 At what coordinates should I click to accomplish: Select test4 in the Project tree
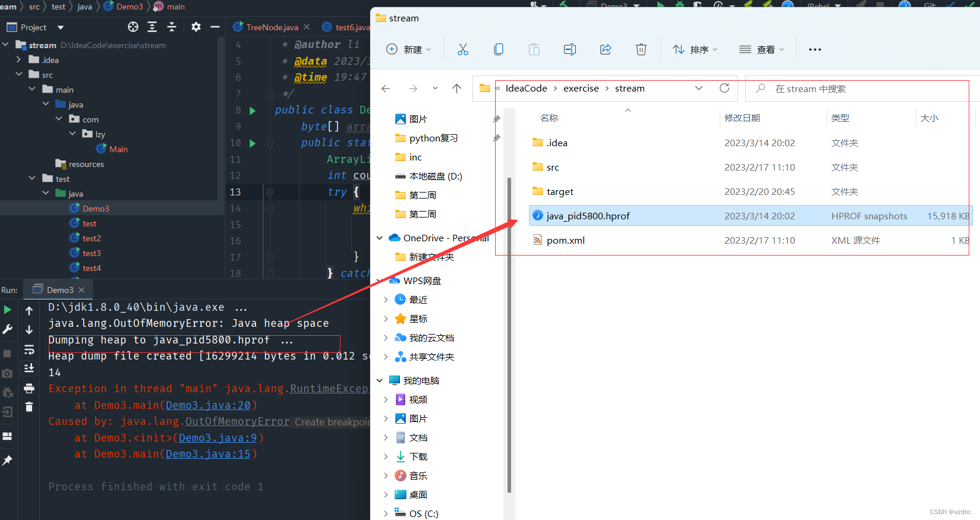pyautogui.click(x=92, y=268)
